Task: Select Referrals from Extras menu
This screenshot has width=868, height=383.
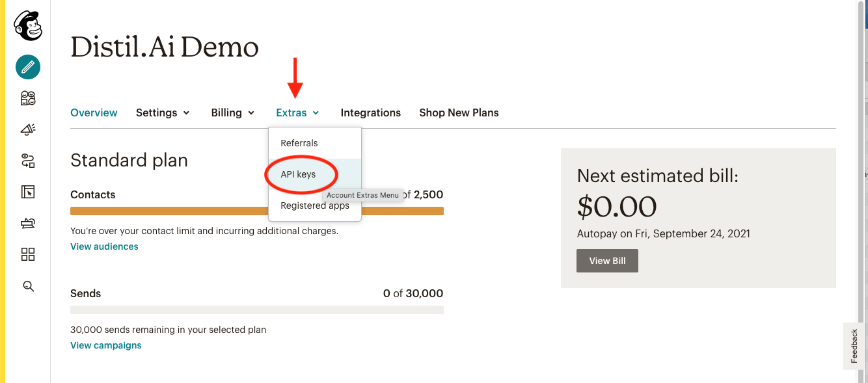Action: 299,143
